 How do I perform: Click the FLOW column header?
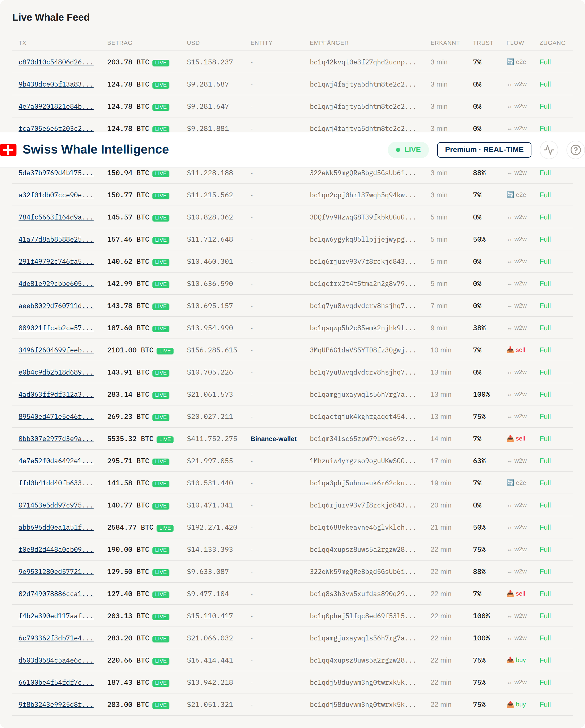click(515, 43)
